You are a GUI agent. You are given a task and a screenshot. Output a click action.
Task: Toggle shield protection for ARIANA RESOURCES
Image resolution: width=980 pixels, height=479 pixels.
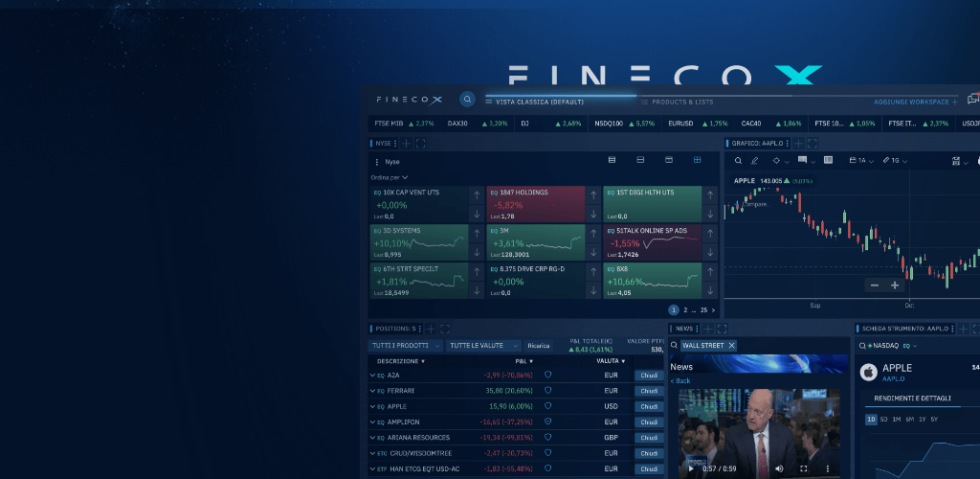point(547,437)
